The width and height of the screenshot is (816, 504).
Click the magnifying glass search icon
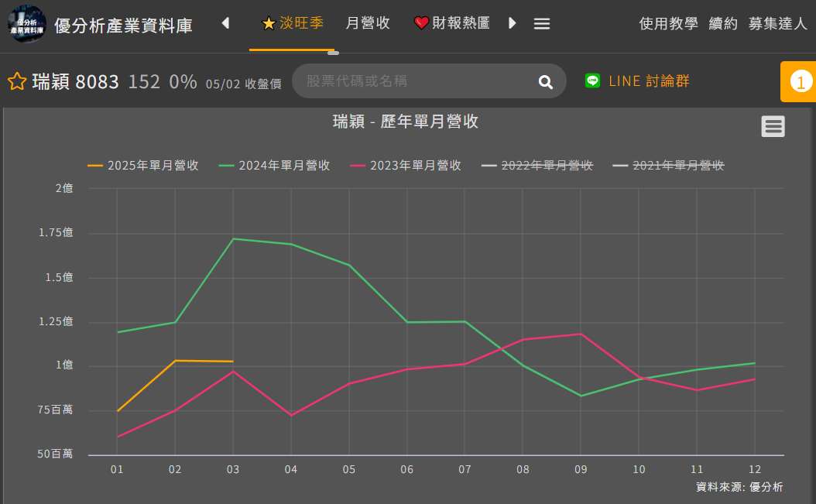pyautogui.click(x=545, y=82)
